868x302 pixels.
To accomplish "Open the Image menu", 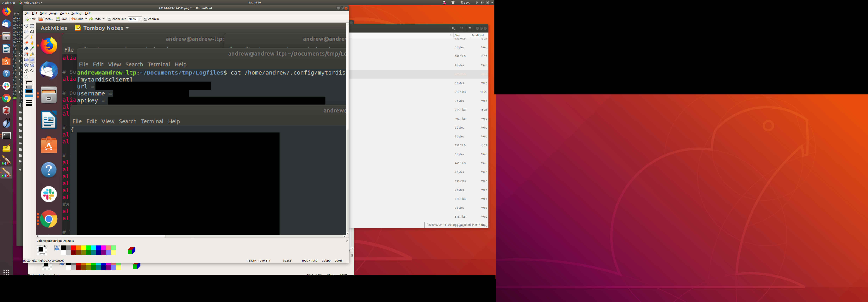I will pos(53,13).
